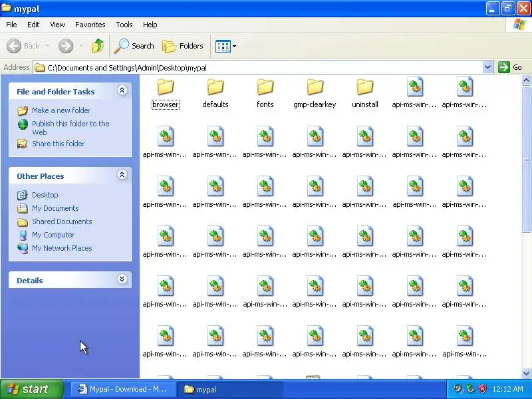
Task: Click Share this folder
Action: point(59,144)
